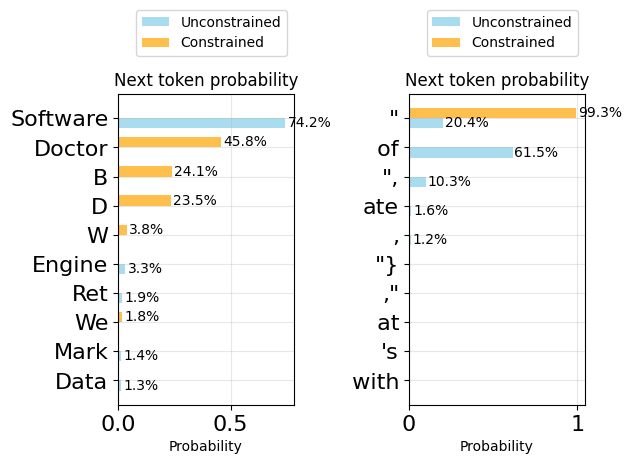Viewport: 631px width, 464px height.
Task: Select the orange 99.3% bar in right chart
Action: point(492,113)
